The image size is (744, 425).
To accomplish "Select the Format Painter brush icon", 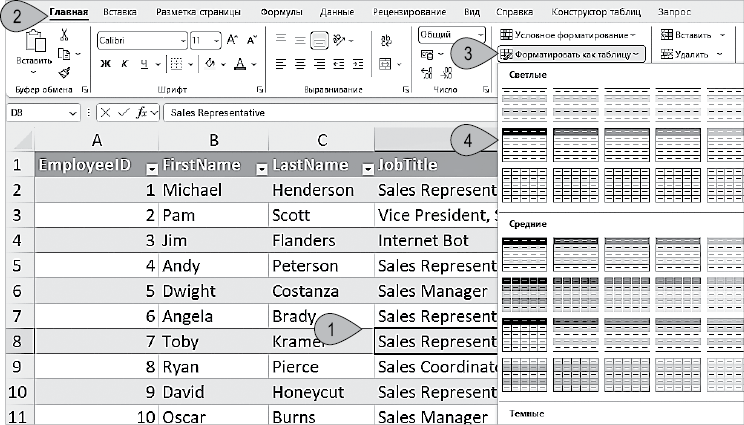I will [64, 72].
